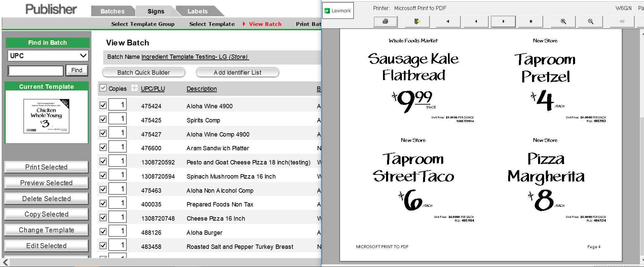Image resolution: width=644 pixels, height=267 pixels.
Task: Go to the Print Batch step
Action: (308, 24)
